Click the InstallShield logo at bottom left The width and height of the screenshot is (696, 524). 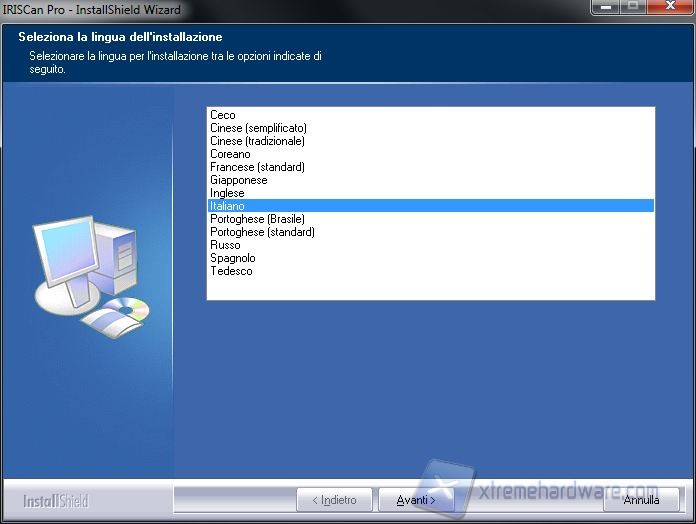(x=58, y=500)
